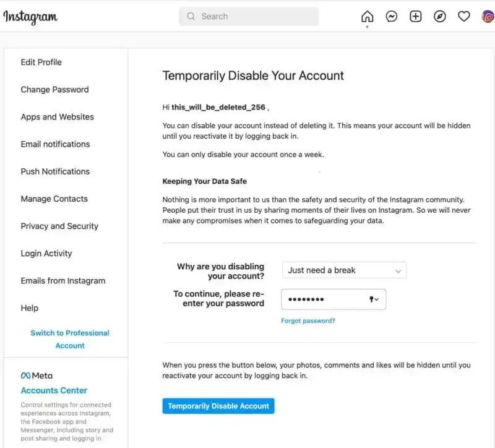
Task: Switch to the Push Notifications section
Action: (55, 171)
